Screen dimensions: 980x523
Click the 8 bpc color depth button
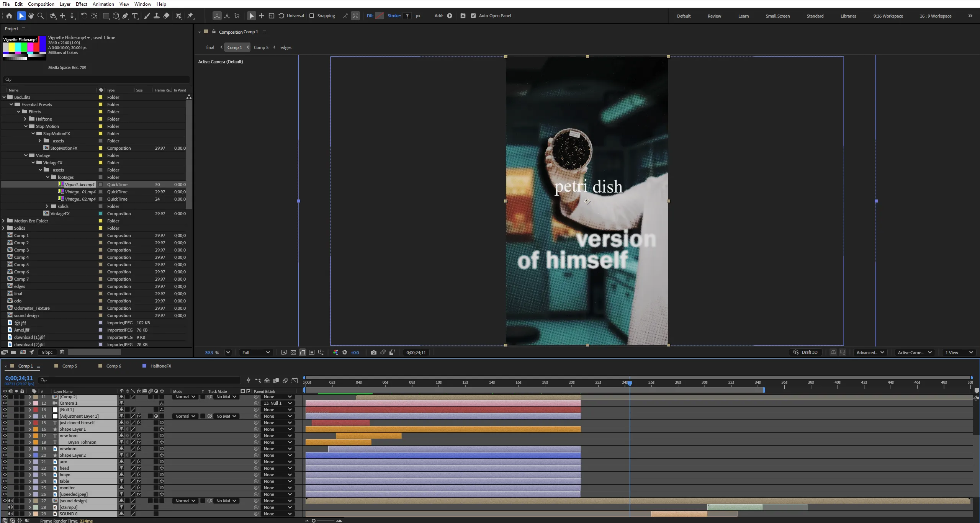(x=47, y=352)
